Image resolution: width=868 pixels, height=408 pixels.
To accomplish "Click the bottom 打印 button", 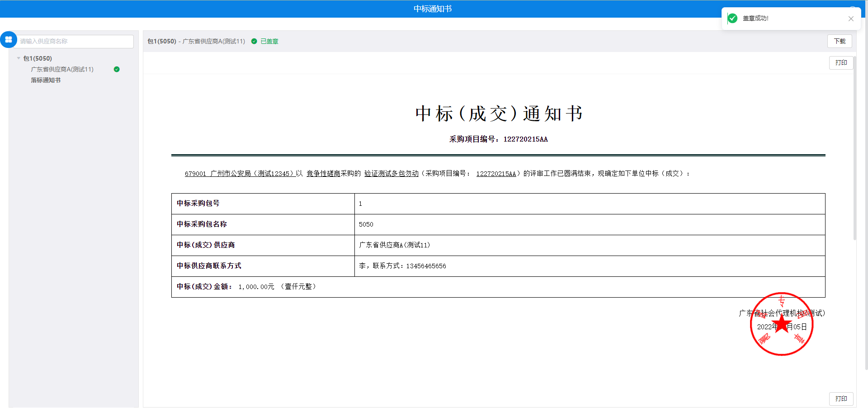I will 841,399.
